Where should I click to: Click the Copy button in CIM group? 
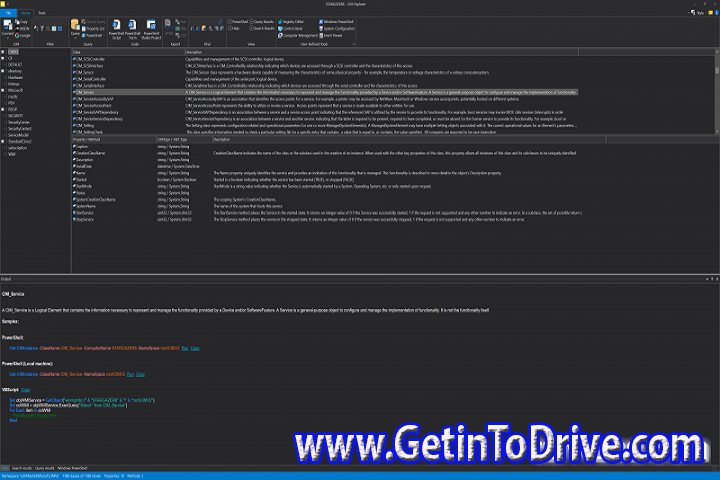pos(23,22)
